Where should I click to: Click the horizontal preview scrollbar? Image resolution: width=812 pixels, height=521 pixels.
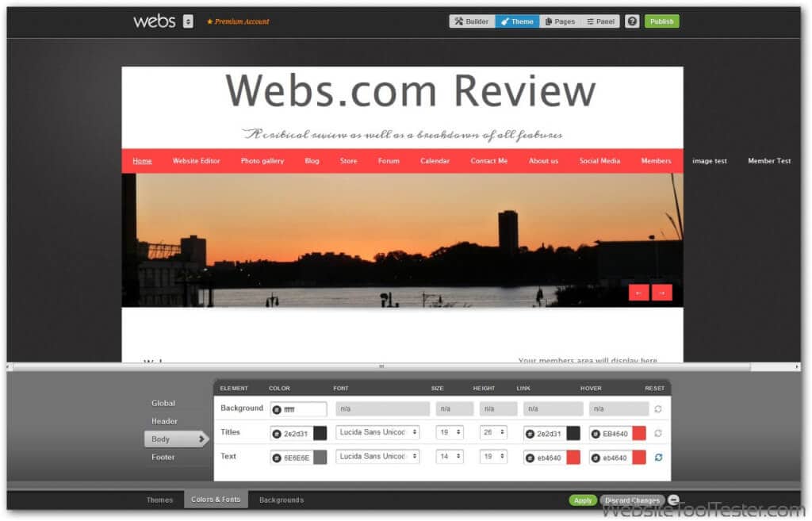381,366
